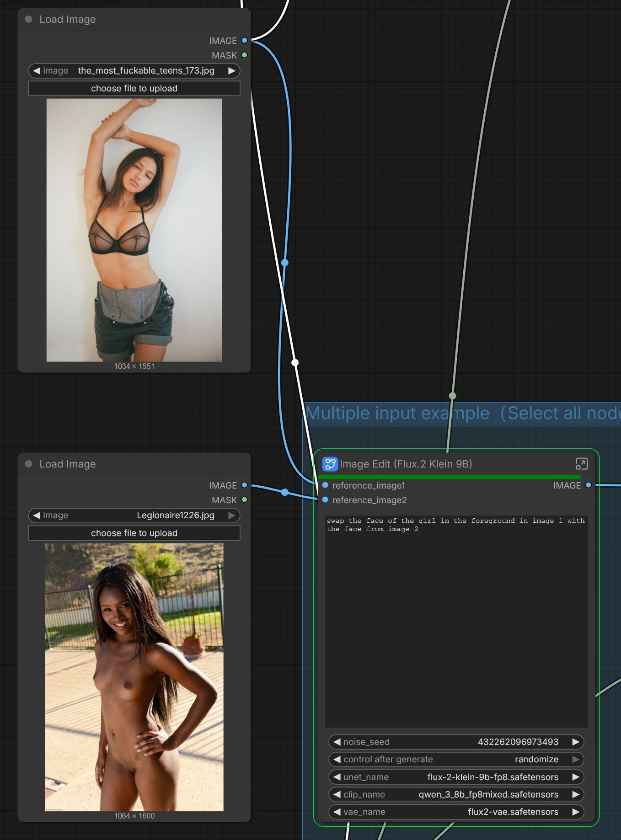Click previous image arrow in top Load Image

[37, 71]
